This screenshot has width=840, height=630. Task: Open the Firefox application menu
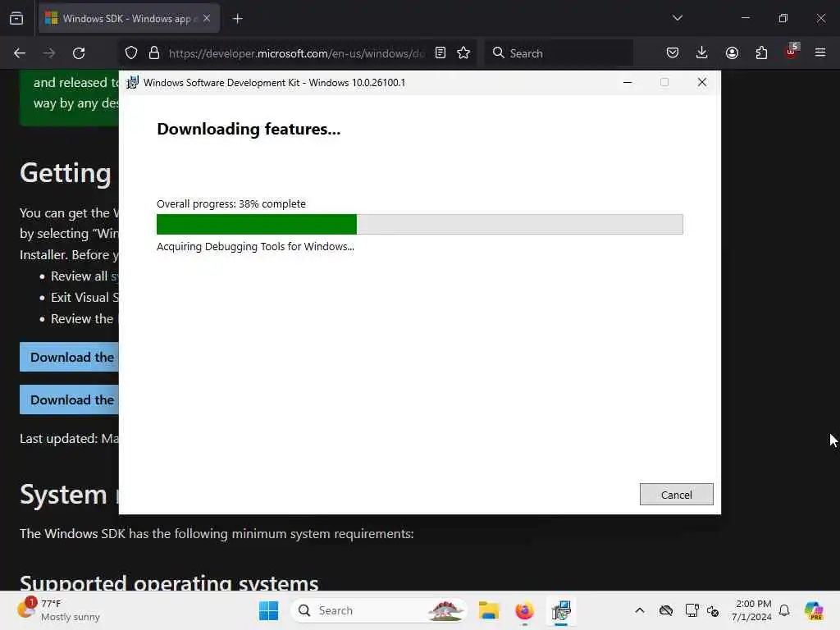pyautogui.click(x=820, y=53)
